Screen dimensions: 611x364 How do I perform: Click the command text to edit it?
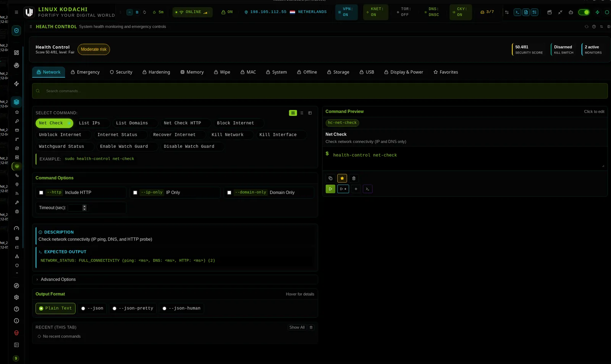(x=365, y=155)
